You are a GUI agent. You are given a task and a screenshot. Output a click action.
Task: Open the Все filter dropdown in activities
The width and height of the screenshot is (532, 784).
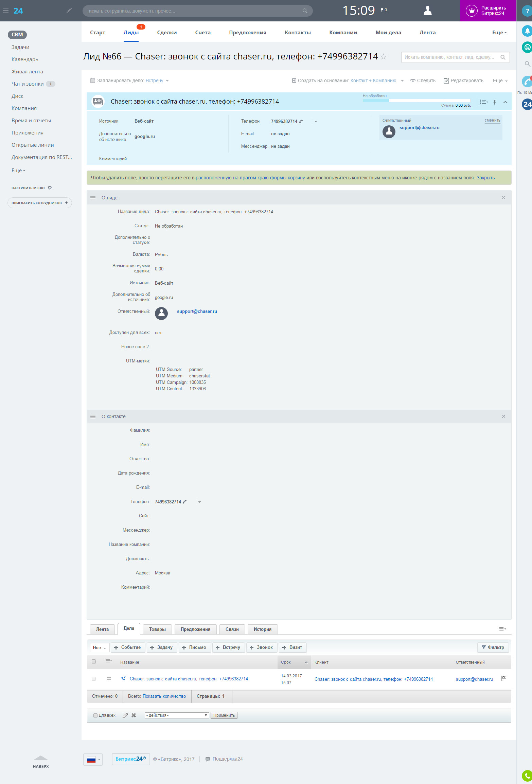coord(100,648)
